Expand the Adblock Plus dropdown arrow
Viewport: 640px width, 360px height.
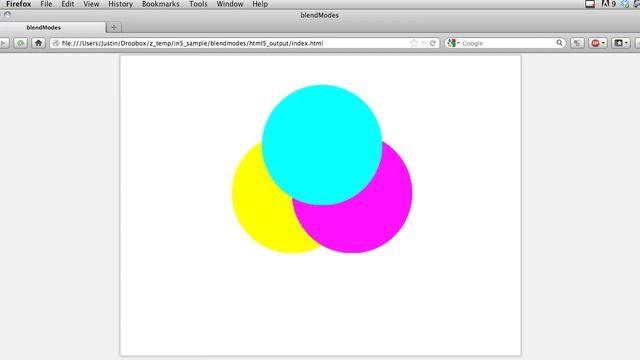pyautogui.click(x=603, y=43)
